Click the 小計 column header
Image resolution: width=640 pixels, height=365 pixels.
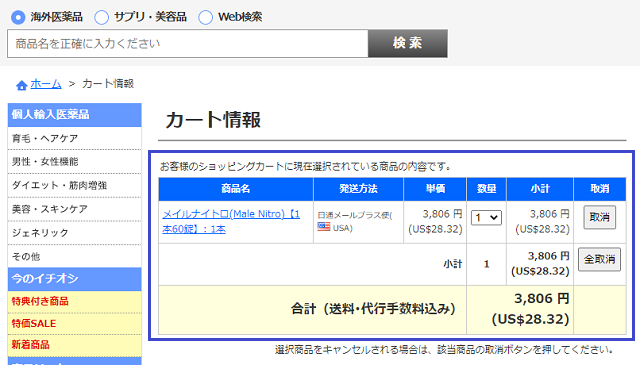click(x=540, y=189)
